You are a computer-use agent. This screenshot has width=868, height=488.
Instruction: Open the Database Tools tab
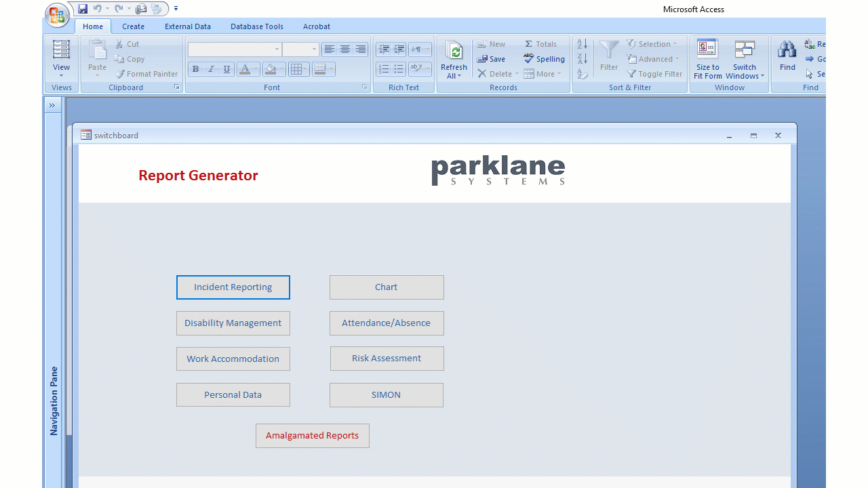256,26
